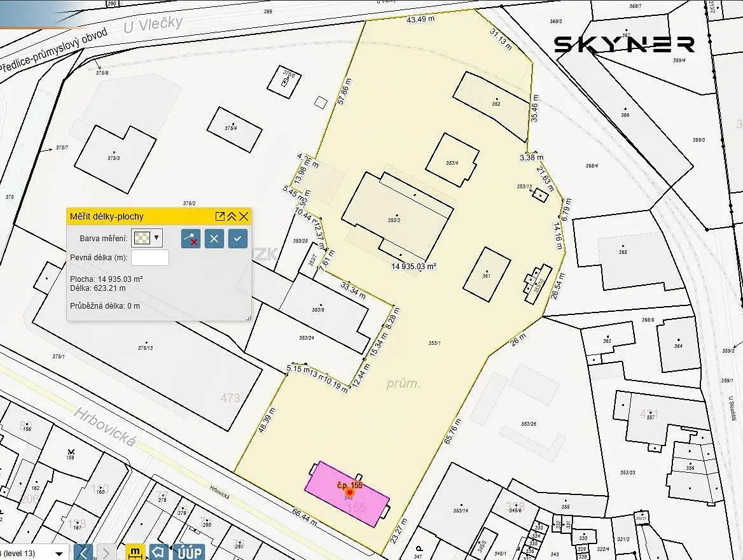Delete last measurement point
This screenshot has width=743, height=560.
pos(190,238)
